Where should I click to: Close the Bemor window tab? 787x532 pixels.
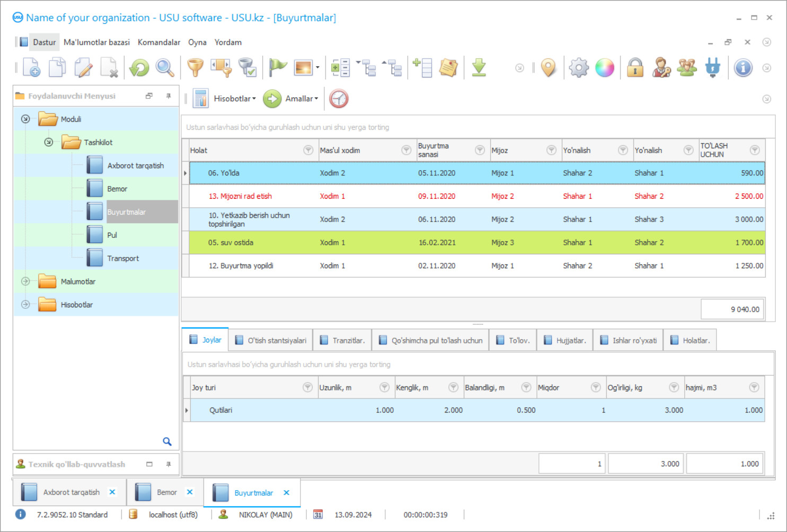(190, 492)
